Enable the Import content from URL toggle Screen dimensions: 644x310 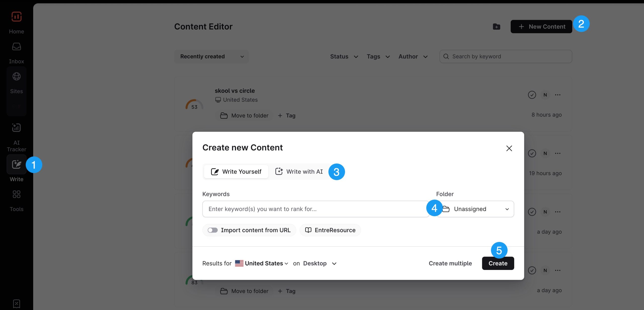[x=213, y=230]
